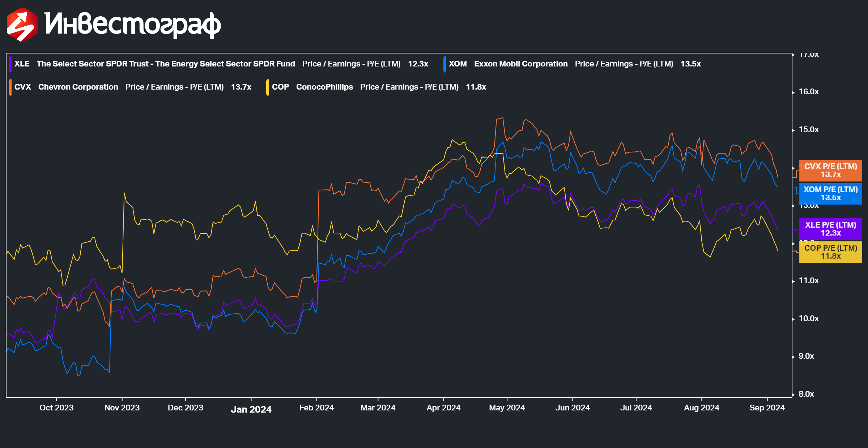Image resolution: width=868 pixels, height=448 pixels.
Task: Click the red Investograph logo icon
Action: [22, 25]
